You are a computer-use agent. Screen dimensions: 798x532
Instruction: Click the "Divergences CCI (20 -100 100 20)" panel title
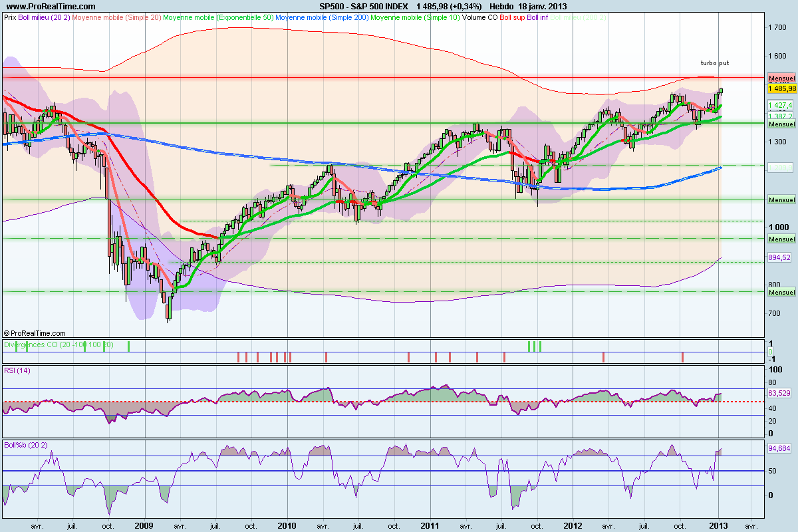coord(59,344)
